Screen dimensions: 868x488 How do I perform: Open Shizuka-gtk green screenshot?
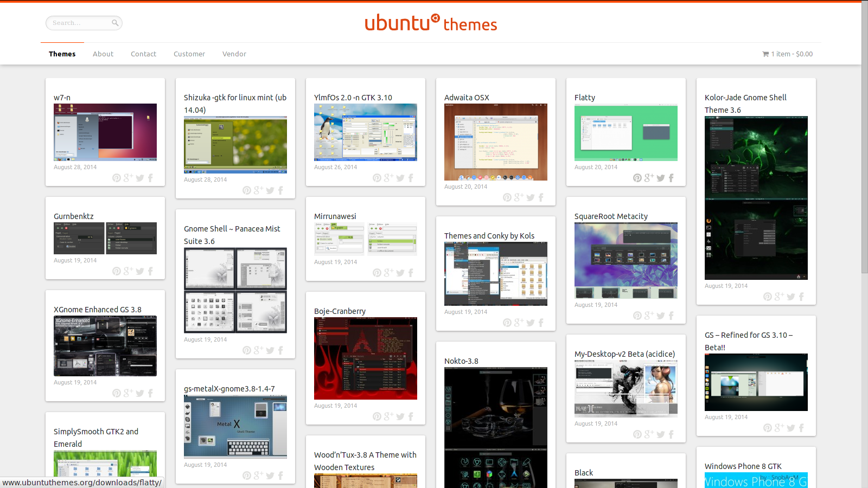[235, 145]
